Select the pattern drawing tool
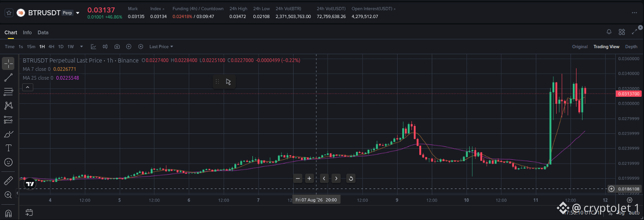Viewport: 644px width, 220px height. coord(8,106)
